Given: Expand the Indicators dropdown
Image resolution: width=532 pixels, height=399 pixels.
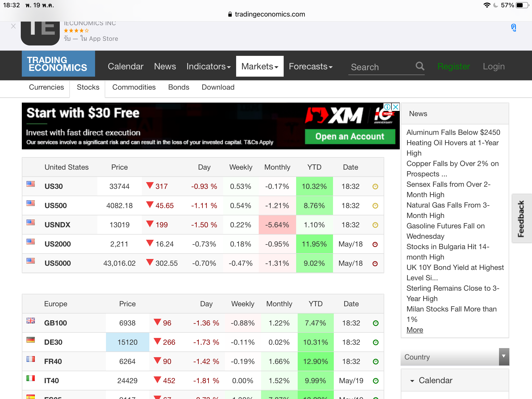Looking at the screenshot, I should (208, 66).
